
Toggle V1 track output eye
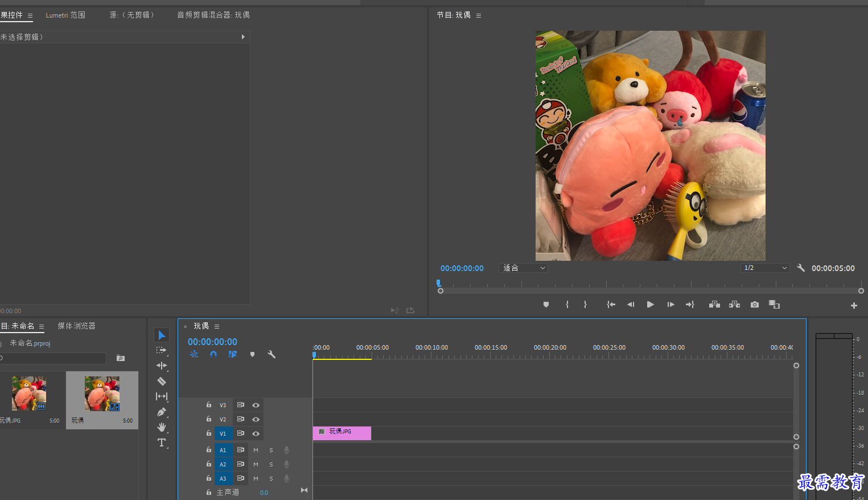pyautogui.click(x=256, y=434)
